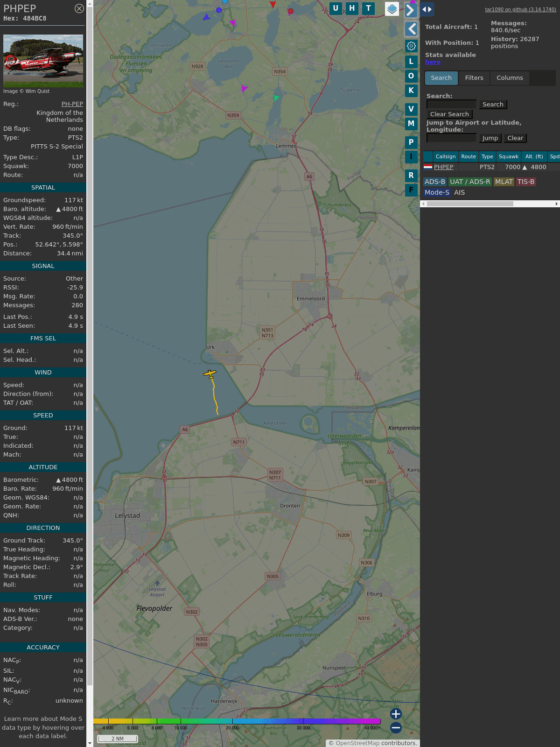Viewport: 560px width, 747px height.
Task: Click the Clear button next to Jump
Action: [515, 138]
